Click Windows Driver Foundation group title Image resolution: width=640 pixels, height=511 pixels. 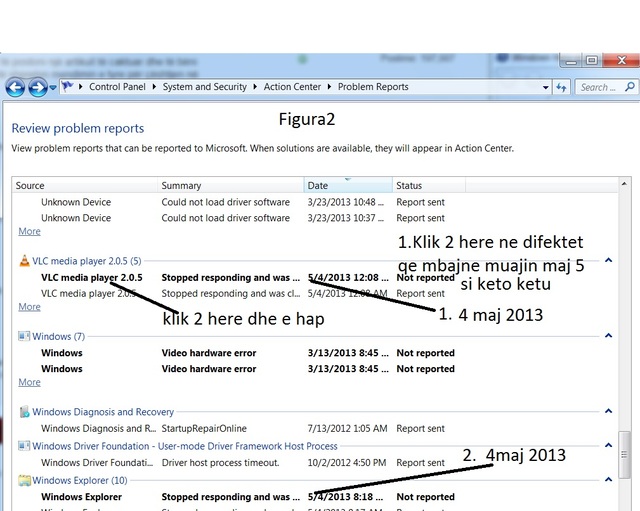tap(185, 446)
